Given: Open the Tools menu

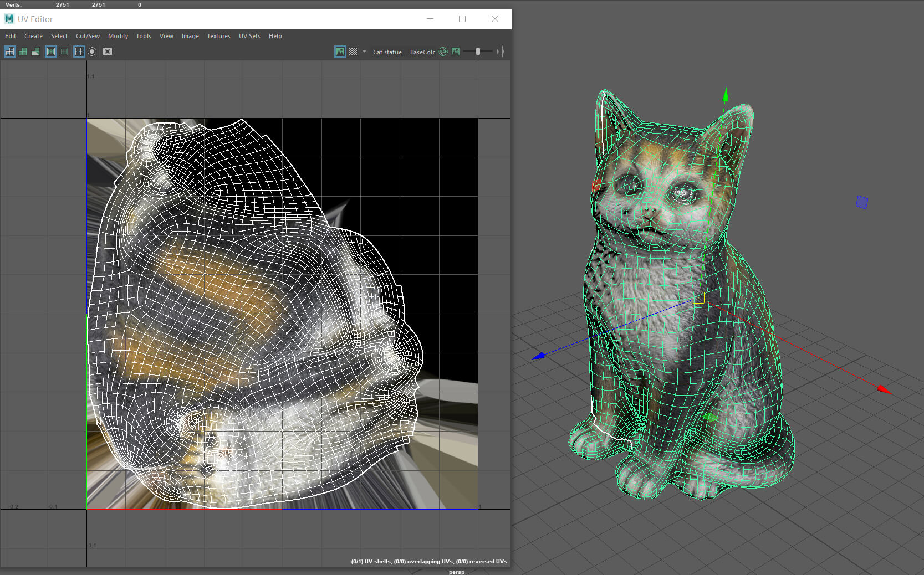Looking at the screenshot, I should [x=144, y=36].
